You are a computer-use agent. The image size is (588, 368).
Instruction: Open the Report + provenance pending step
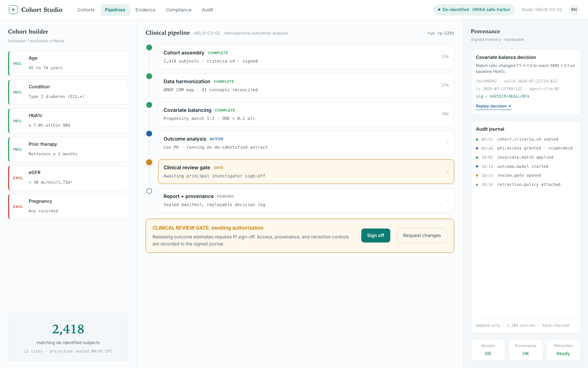pyautogui.click(x=306, y=200)
